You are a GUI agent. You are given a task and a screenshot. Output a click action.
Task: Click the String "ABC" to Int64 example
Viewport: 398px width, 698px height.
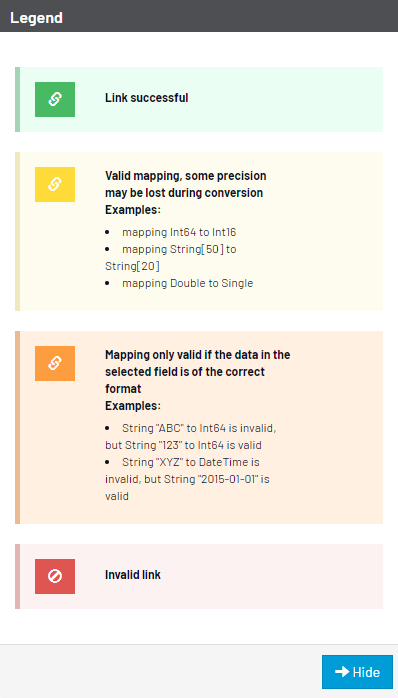[x=191, y=437]
